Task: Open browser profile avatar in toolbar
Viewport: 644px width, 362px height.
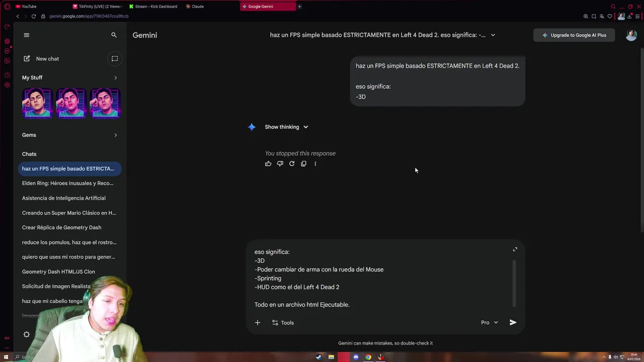Action: [621, 16]
